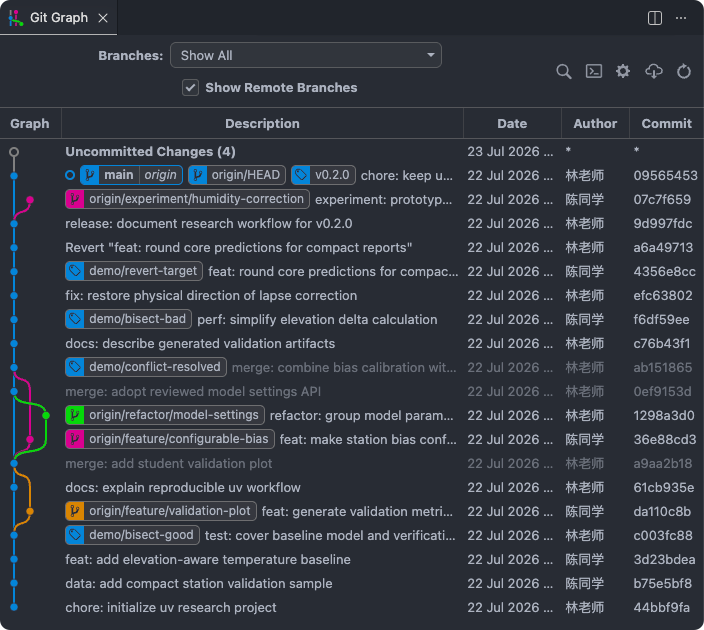Screen dimensions: 704x630
Task: Click the Graph column header
Action: 30,123
